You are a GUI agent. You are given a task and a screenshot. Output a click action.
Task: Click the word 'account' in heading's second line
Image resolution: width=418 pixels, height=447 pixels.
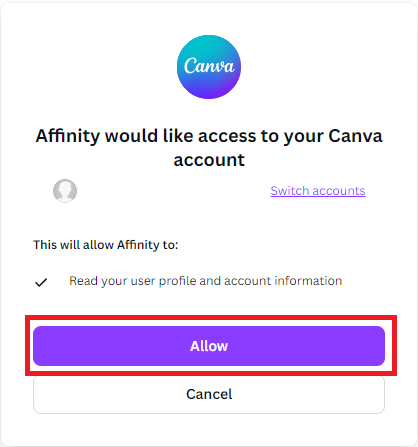click(209, 160)
